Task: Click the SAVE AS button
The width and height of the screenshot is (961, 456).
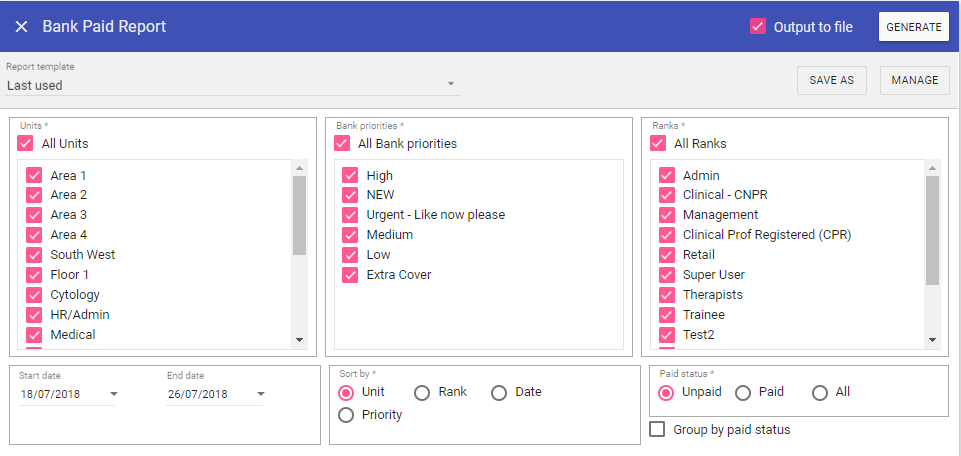Action: tap(831, 81)
